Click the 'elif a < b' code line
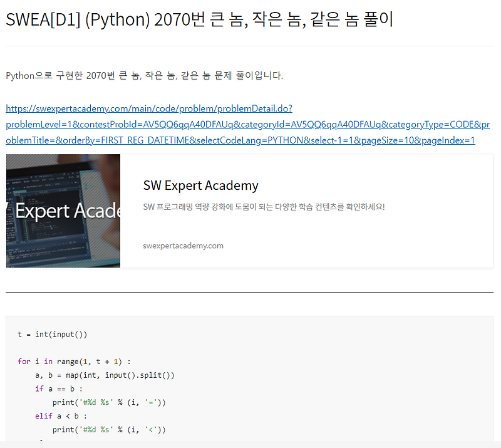Viewport: 501px width, 448px height. (59, 415)
